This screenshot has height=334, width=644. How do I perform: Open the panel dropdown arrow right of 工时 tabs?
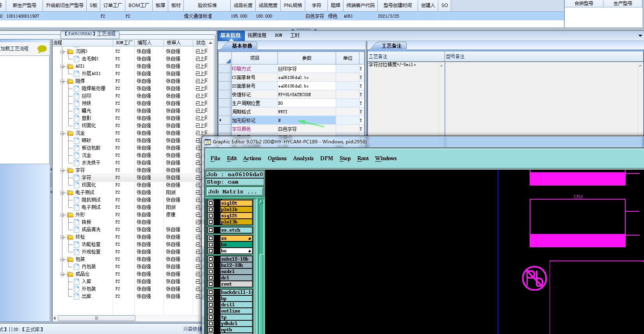pyautogui.click(x=640, y=36)
